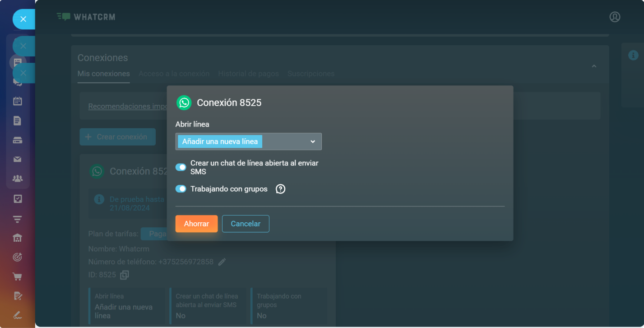
Task: Click the WhatsApp icon in the dialog title
Action: (184, 103)
